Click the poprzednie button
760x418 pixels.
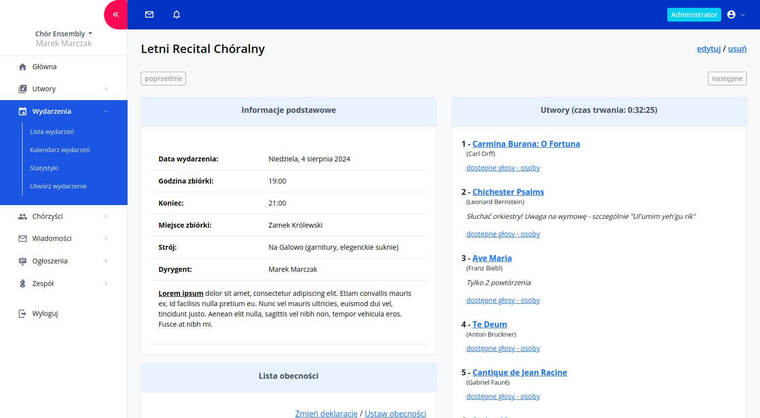pyautogui.click(x=163, y=78)
